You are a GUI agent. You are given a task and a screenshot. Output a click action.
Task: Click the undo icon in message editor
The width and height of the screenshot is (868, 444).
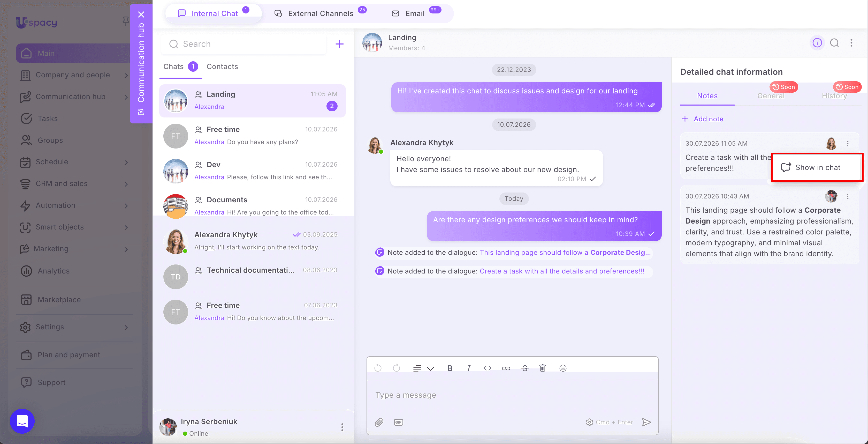click(x=378, y=368)
